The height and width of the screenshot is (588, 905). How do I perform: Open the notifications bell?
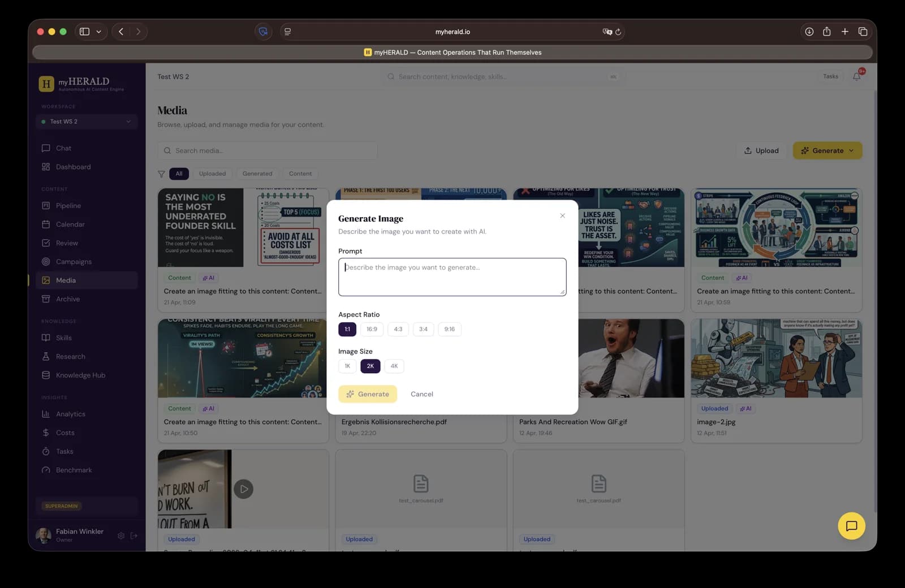pos(857,76)
